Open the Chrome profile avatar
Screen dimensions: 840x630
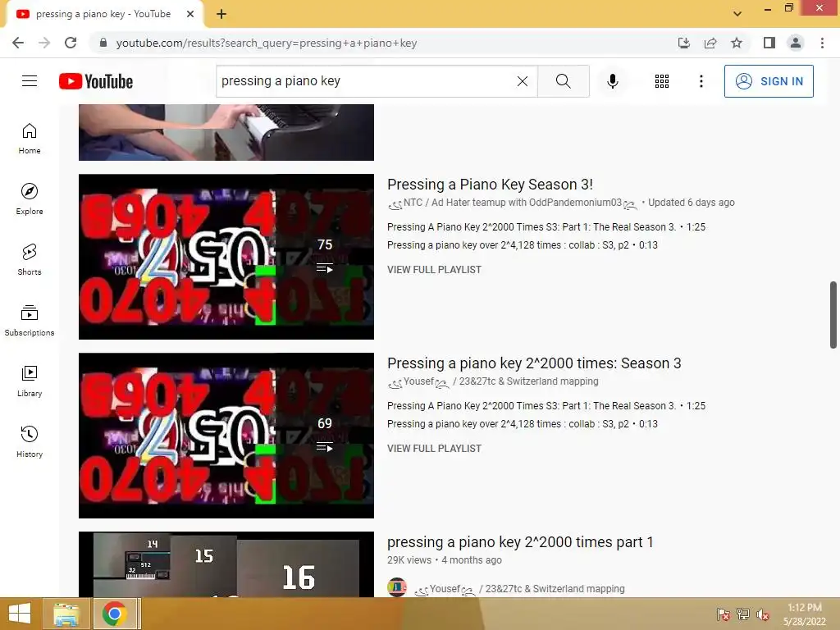coord(796,43)
